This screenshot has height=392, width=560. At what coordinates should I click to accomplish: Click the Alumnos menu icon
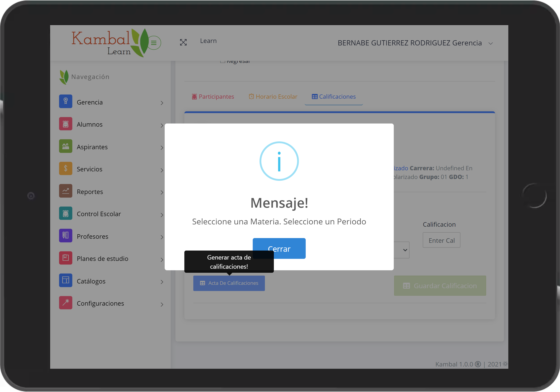pos(66,124)
